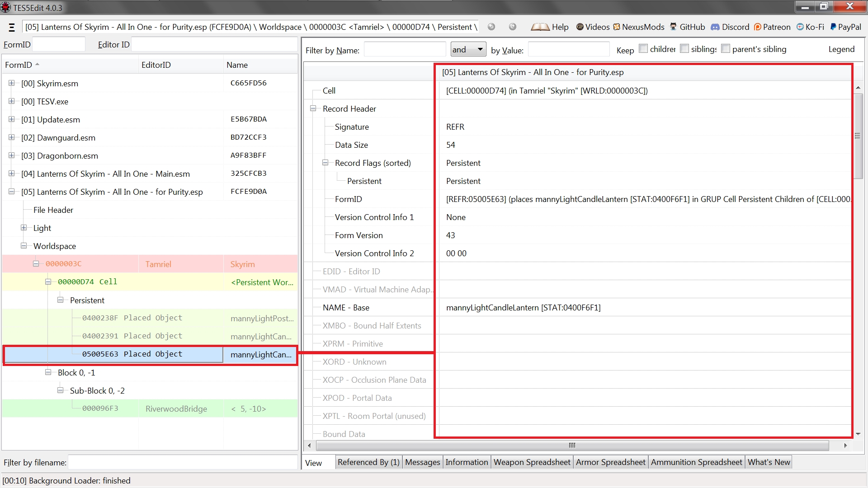Screen dimensions: 868x488
Task: Enable the Keep siblings checkbox
Action: point(684,49)
